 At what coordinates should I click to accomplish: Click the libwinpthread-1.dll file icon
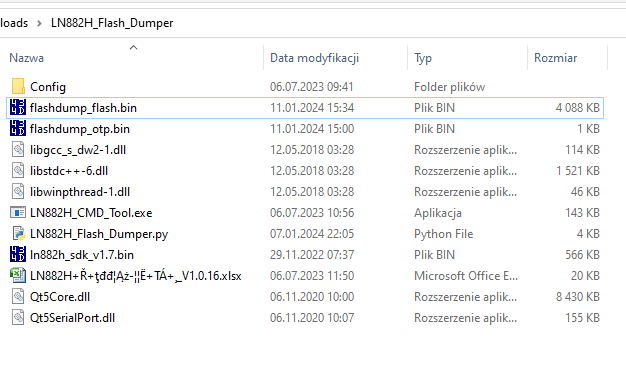[18, 192]
